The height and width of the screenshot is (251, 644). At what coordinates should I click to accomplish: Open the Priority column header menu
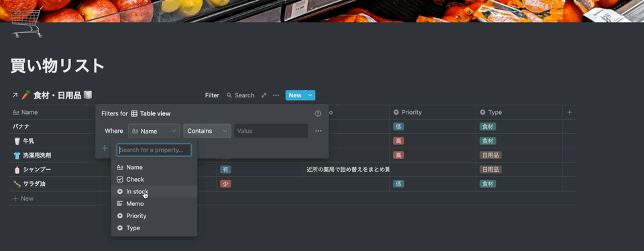tap(407, 112)
